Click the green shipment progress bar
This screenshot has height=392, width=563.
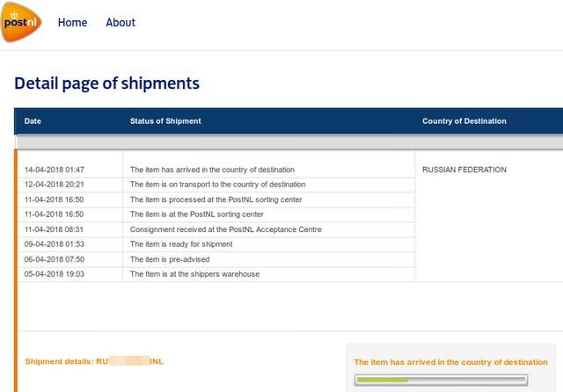441,380
